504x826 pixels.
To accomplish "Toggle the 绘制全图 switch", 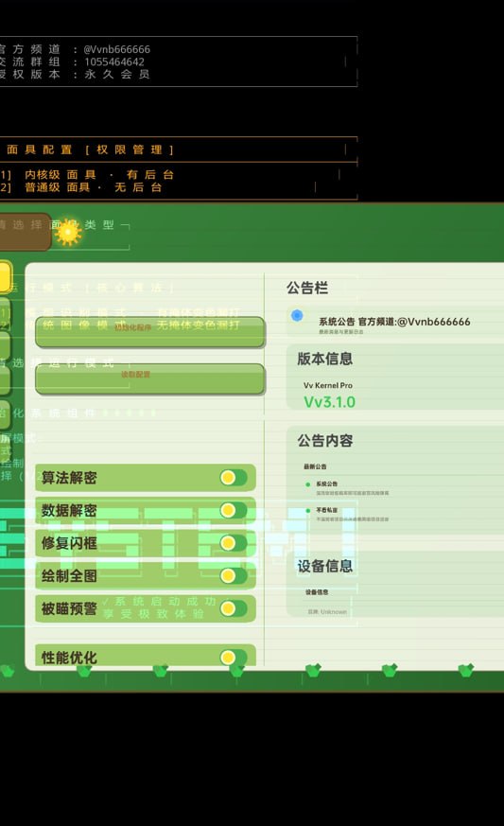I will (234, 576).
